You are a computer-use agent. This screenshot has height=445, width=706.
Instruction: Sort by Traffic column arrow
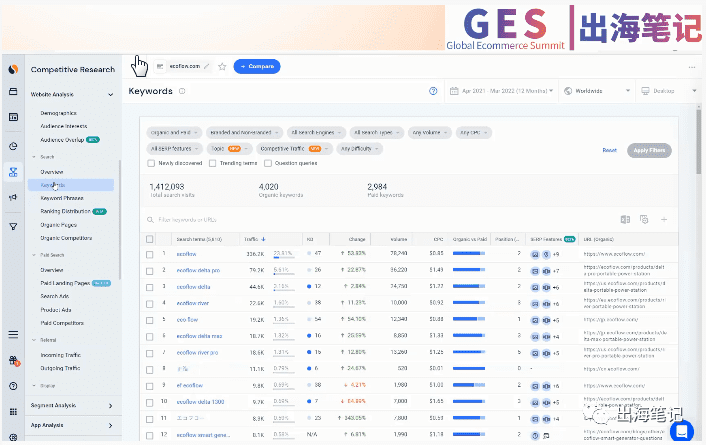[x=263, y=239]
